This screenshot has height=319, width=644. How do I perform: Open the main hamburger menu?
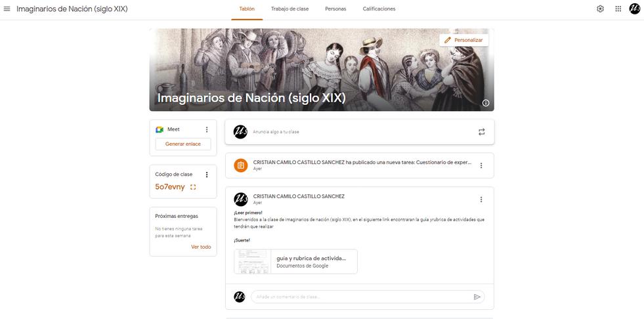pos(7,9)
